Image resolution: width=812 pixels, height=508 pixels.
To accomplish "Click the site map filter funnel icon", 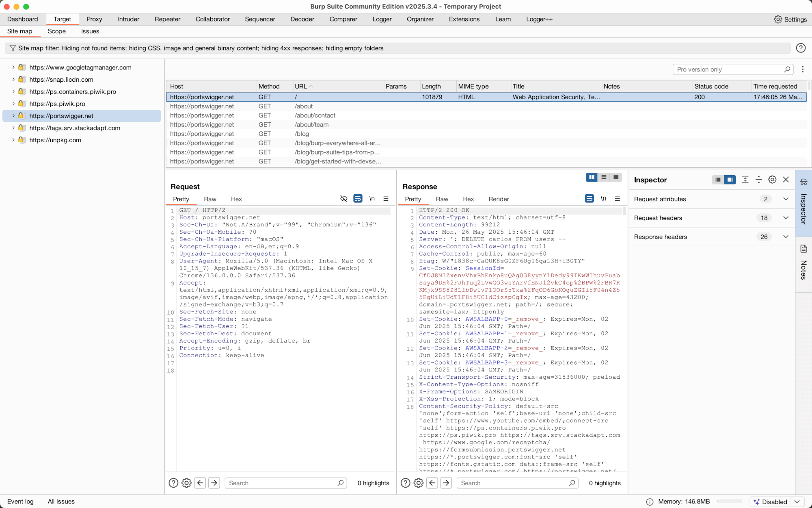I will coord(13,48).
